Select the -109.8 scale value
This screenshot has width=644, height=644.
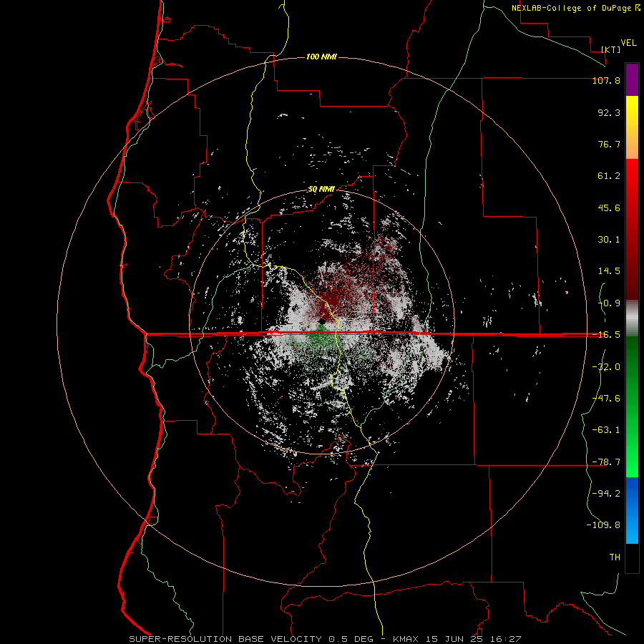click(603, 525)
